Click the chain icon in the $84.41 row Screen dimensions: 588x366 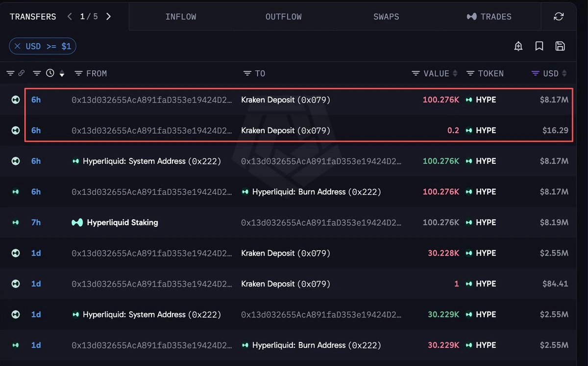(16, 284)
